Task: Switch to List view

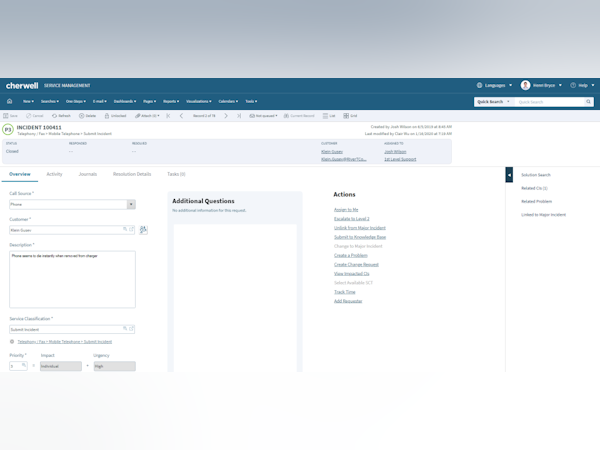Action: 329,116
